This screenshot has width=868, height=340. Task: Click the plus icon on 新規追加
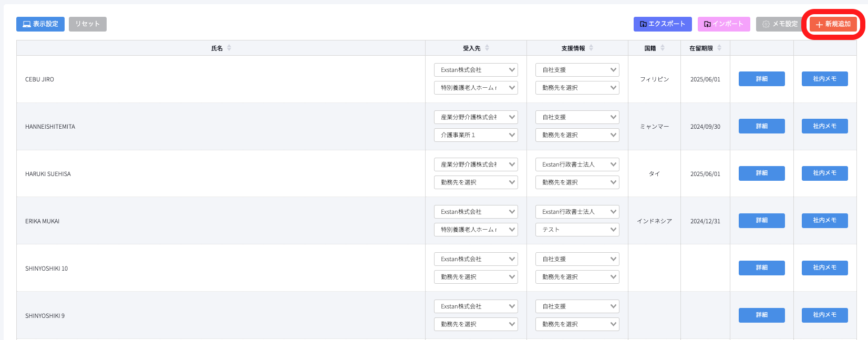tap(819, 24)
